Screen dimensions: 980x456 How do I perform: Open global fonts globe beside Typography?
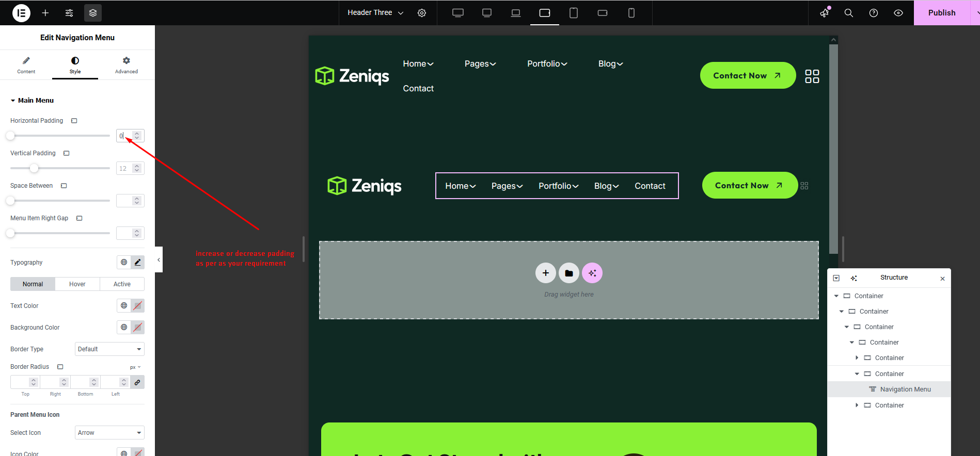[x=124, y=262]
